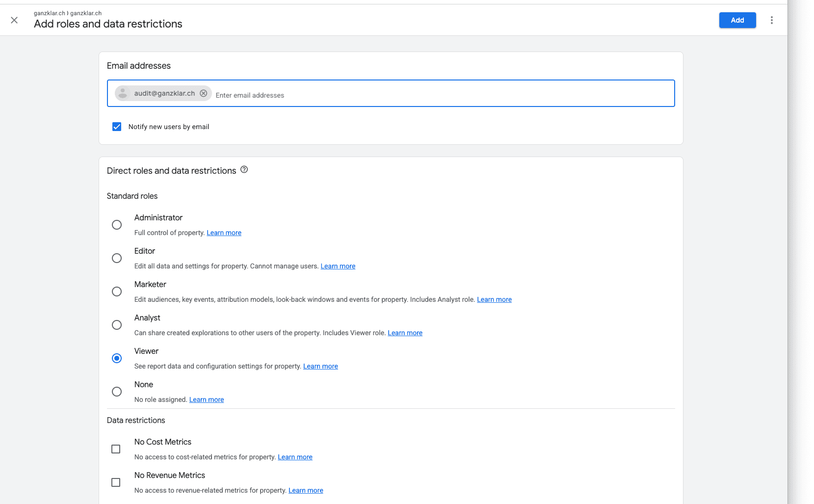Open Learn more link for None role
This screenshot has width=814, height=504.
pos(207,399)
